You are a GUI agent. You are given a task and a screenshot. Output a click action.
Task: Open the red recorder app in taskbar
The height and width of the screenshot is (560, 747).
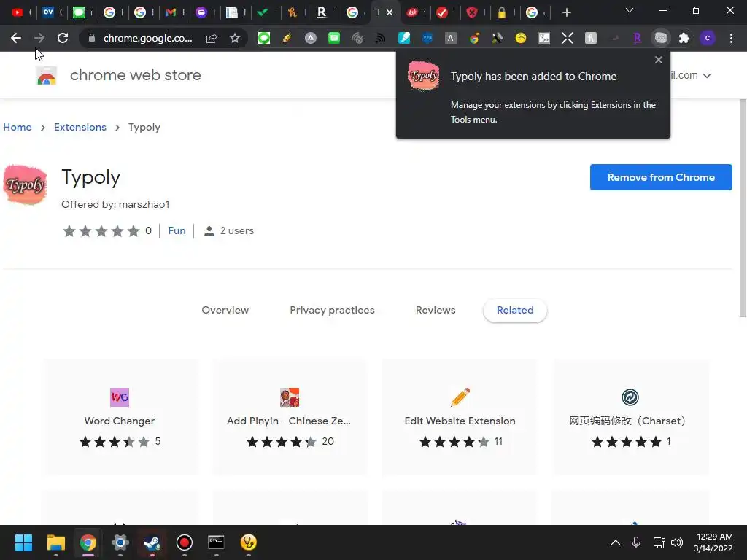pyautogui.click(x=185, y=542)
